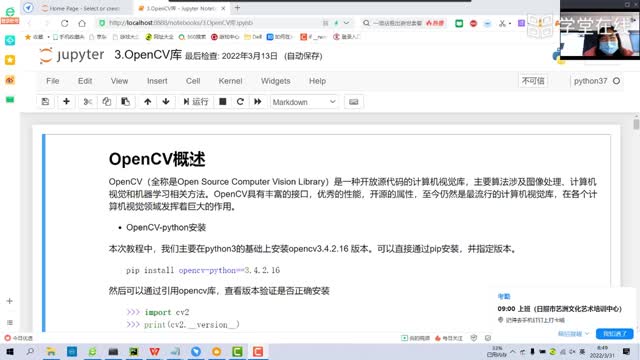Reload the page with the refresh icon

(x=64, y=23)
